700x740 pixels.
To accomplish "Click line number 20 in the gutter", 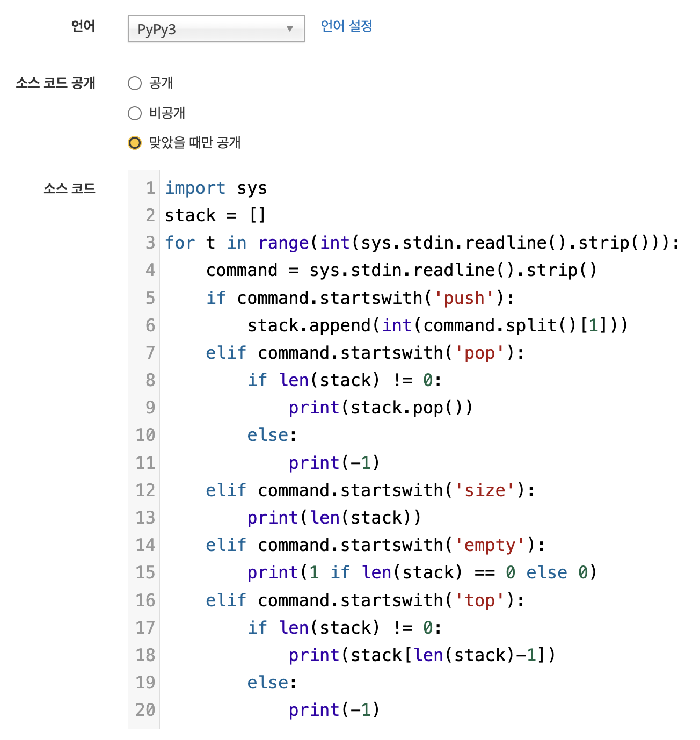I will pos(145,710).
